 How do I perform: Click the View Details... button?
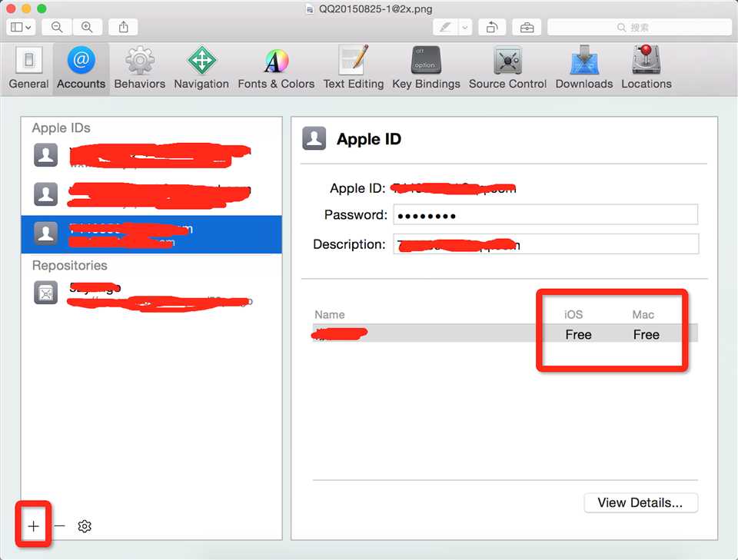pos(640,502)
